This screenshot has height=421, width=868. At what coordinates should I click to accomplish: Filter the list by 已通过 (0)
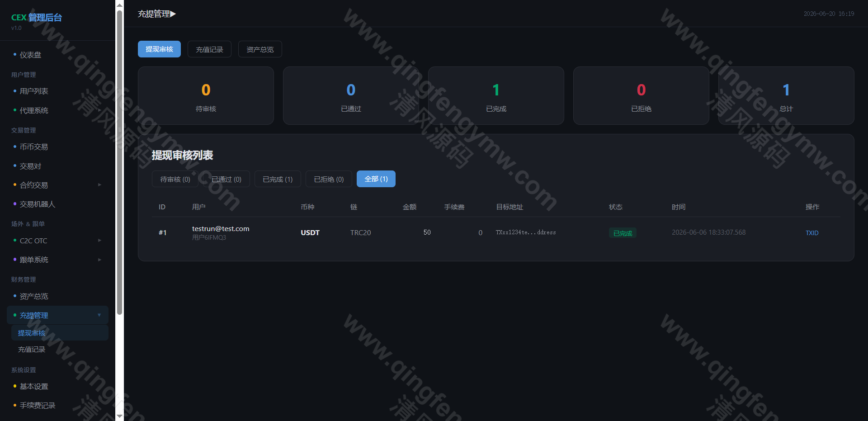pyautogui.click(x=226, y=179)
